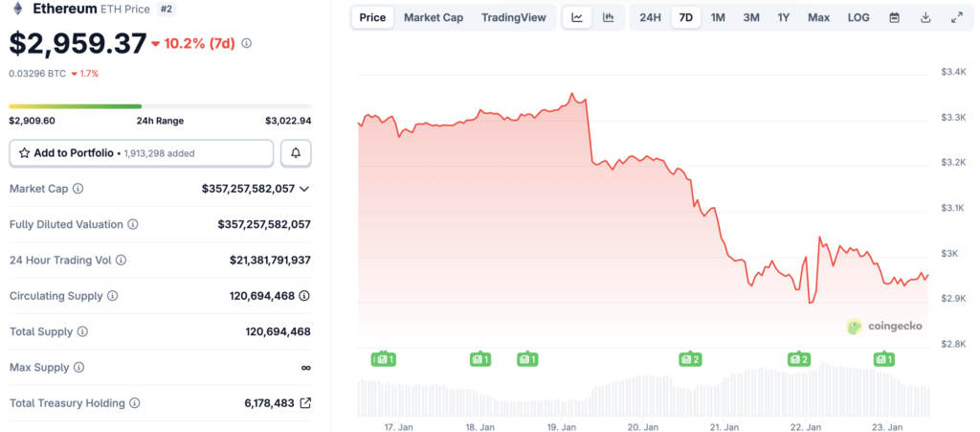Select the 1Y time range
The height and width of the screenshot is (432, 980).
784,17
